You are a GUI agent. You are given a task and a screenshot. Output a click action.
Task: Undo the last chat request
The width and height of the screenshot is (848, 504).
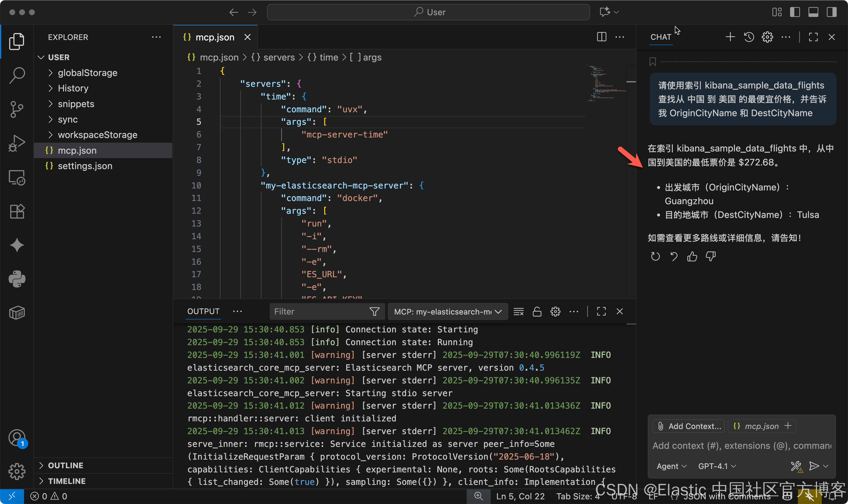pyautogui.click(x=674, y=256)
